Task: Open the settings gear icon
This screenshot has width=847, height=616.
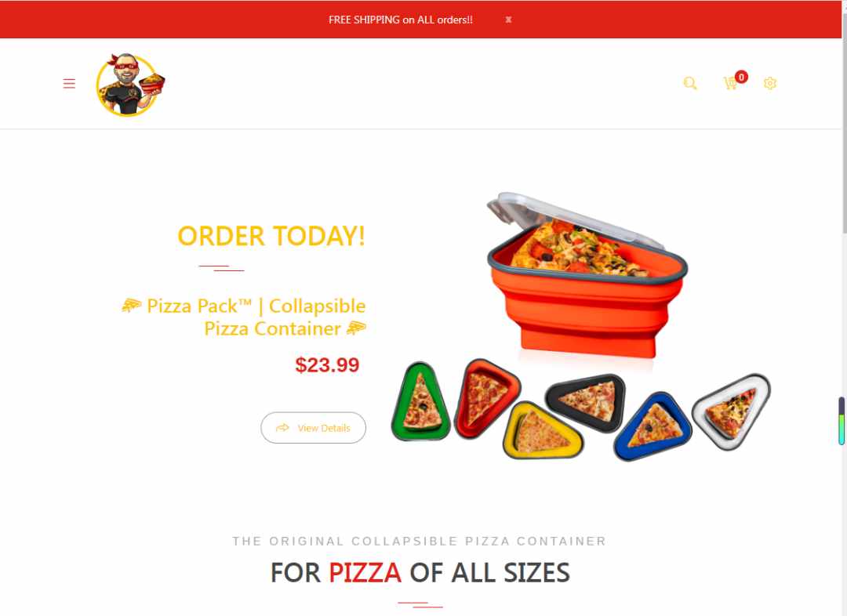Action: pyautogui.click(x=770, y=83)
